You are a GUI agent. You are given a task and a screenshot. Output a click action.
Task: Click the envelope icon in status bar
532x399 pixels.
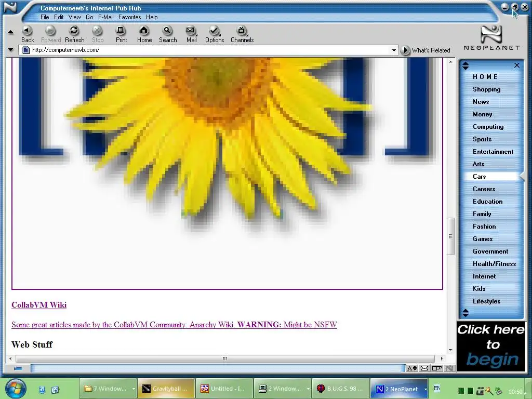[424, 368]
